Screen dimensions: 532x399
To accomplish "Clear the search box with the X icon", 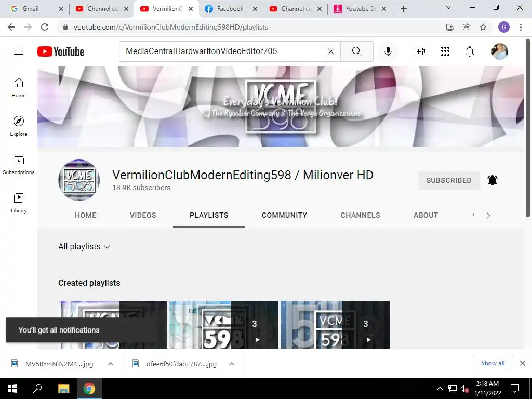I will click(x=331, y=51).
